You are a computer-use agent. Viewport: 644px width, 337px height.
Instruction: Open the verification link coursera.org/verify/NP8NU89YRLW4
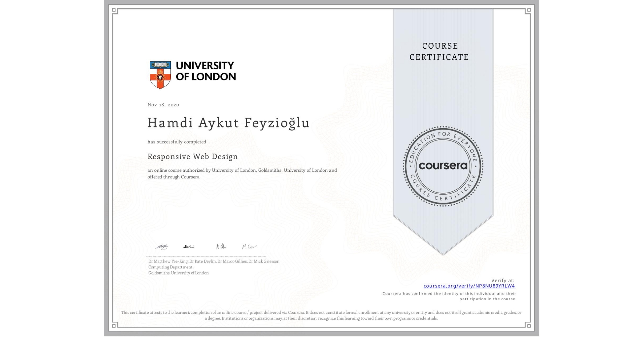pyautogui.click(x=470, y=286)
